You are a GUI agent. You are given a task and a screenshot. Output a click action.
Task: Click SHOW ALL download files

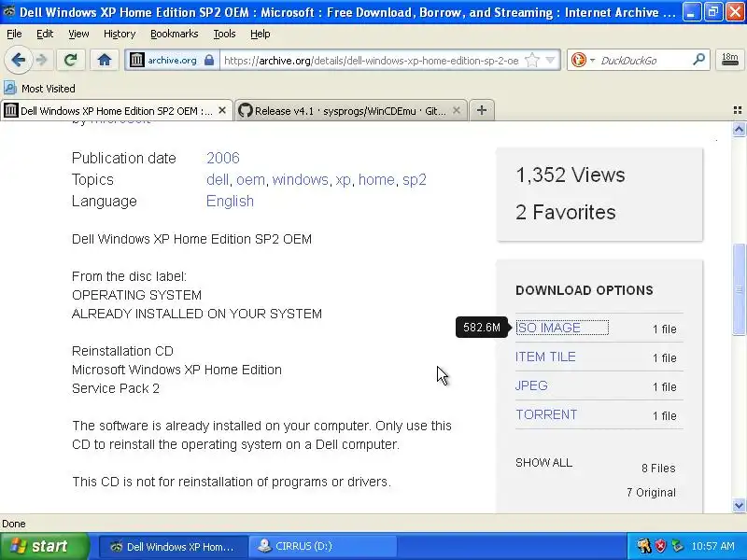coord(543,463)
